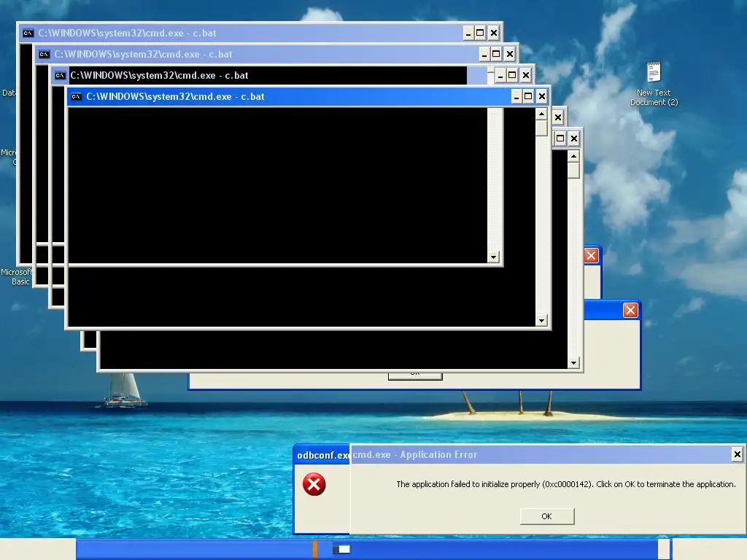
Task: Click OK in cmd.exe Application Error dialog
Action: click(547, 516)
